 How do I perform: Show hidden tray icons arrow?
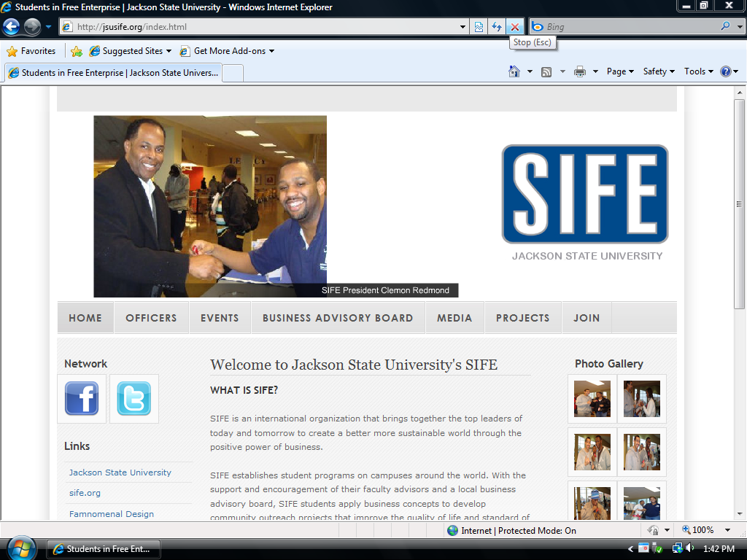631,549
